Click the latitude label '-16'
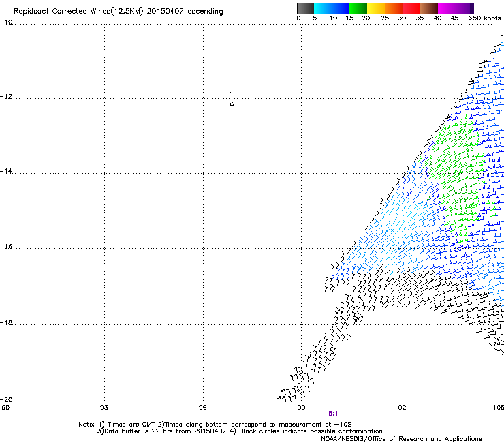504x443 pixels. tap(6, 247)
